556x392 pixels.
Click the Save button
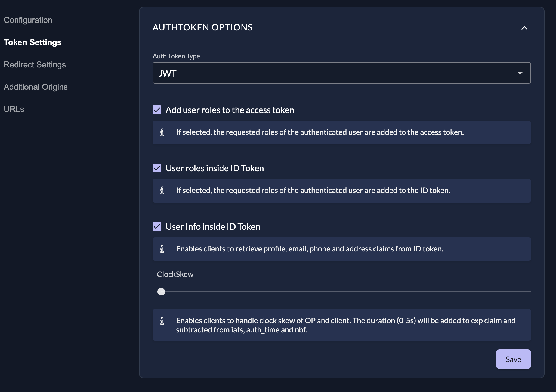click(513, 359)
